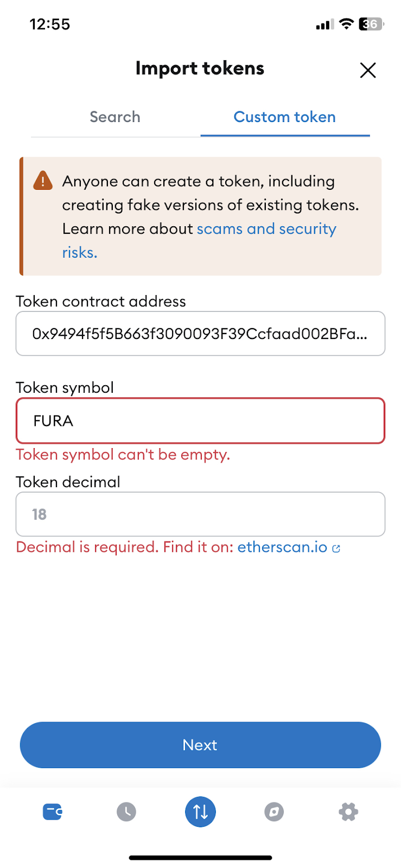Focus the Token contract address field
The height and width of the screenshot is (868, 401).
[200, 334]
